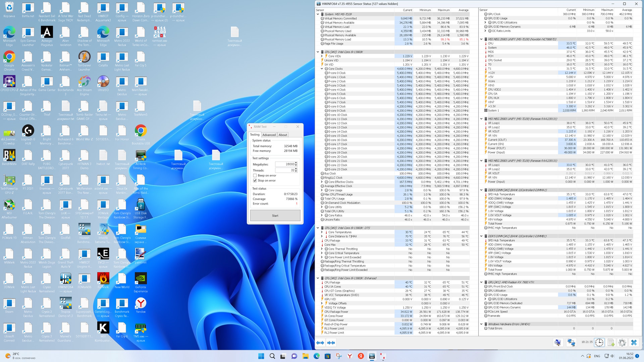Increase the Threads spinner value
The width and height of the screenshot is (644, 362).
click(x=296, y=169)
